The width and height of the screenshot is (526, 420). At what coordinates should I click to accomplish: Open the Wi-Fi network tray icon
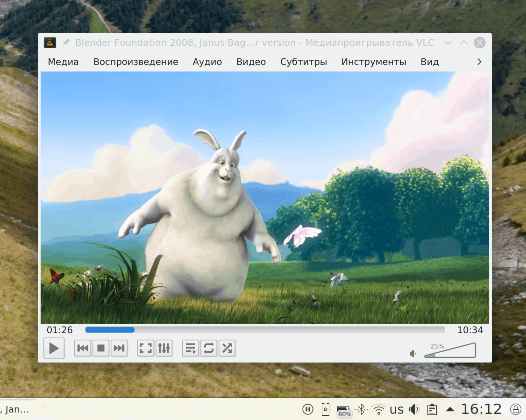click(379, 410)
